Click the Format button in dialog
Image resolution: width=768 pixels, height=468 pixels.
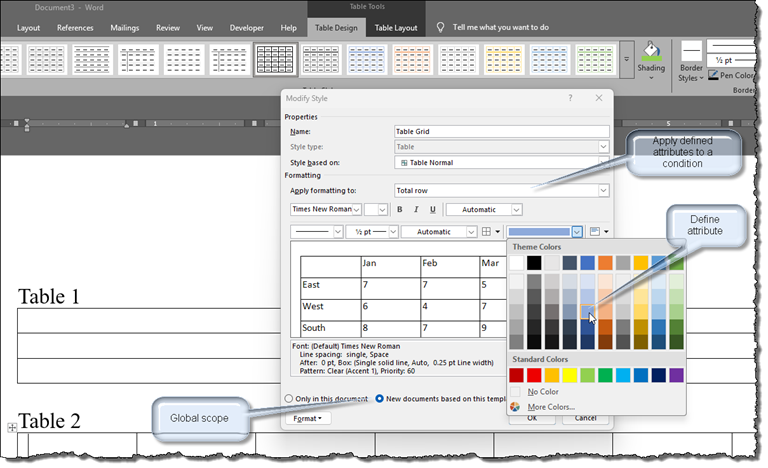tap(308, 419)
